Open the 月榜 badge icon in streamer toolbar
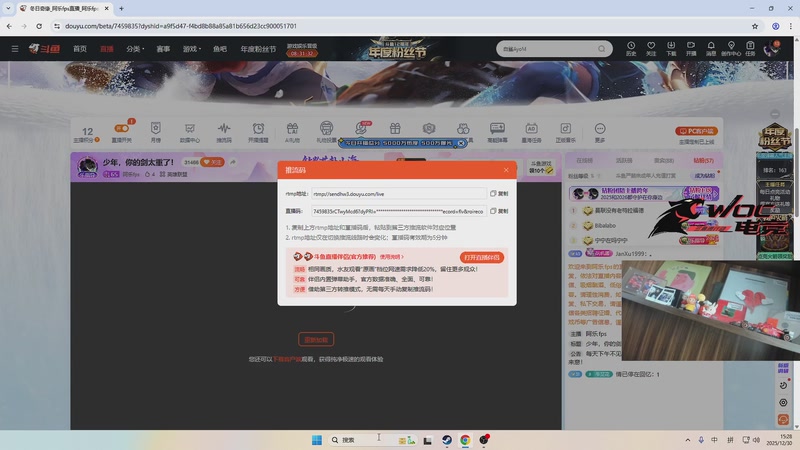Viewport: 800px width, 450px height. [x=156, y=132]
